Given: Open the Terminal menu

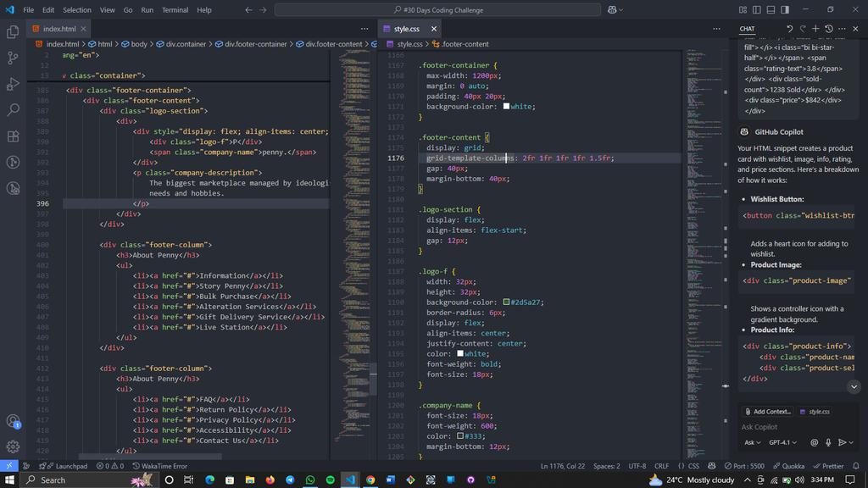Looking at the screenshot, I should tap(174, 10).
